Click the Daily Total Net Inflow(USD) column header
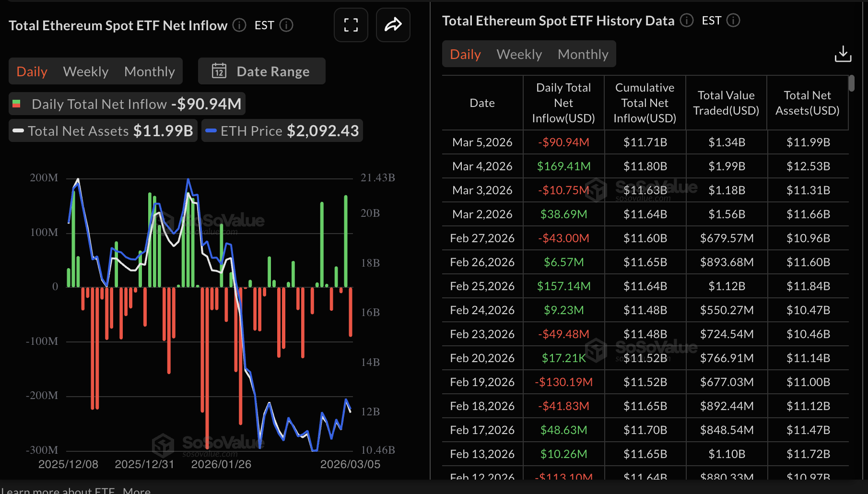The image size is (868, 494). coord(563,103)
